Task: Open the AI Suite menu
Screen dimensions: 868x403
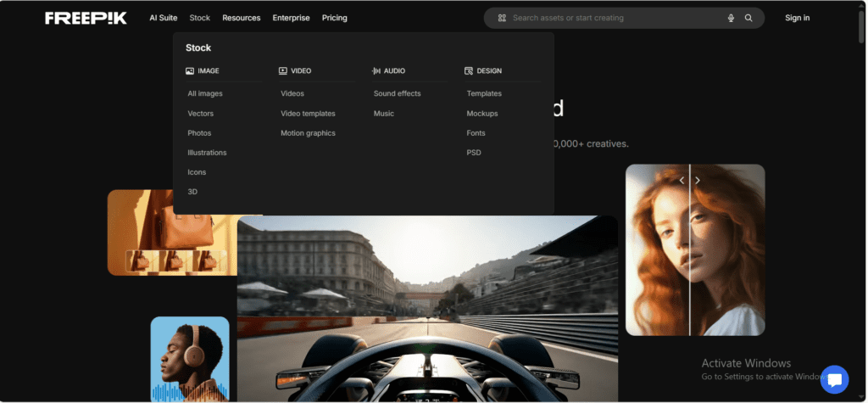Action: 164,18
